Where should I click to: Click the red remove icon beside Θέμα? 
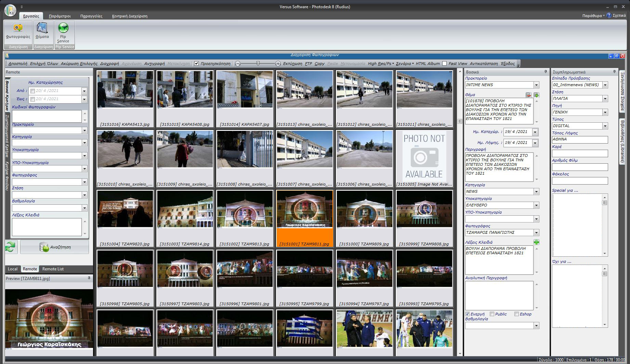tap(528, 95)
